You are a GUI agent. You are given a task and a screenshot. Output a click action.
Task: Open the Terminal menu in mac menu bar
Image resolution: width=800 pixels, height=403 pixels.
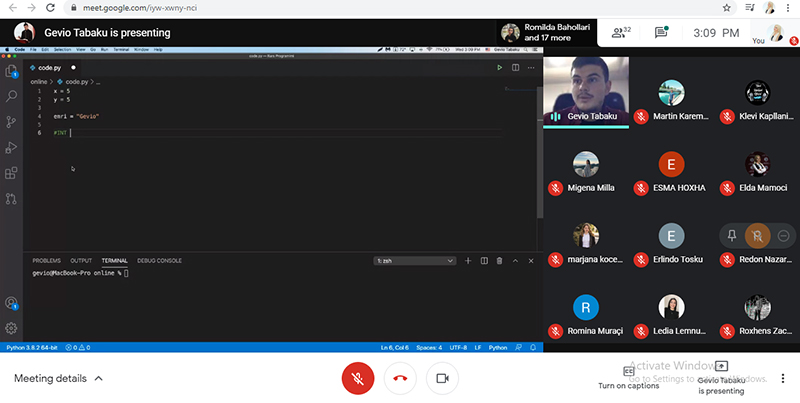pos(121,49)
